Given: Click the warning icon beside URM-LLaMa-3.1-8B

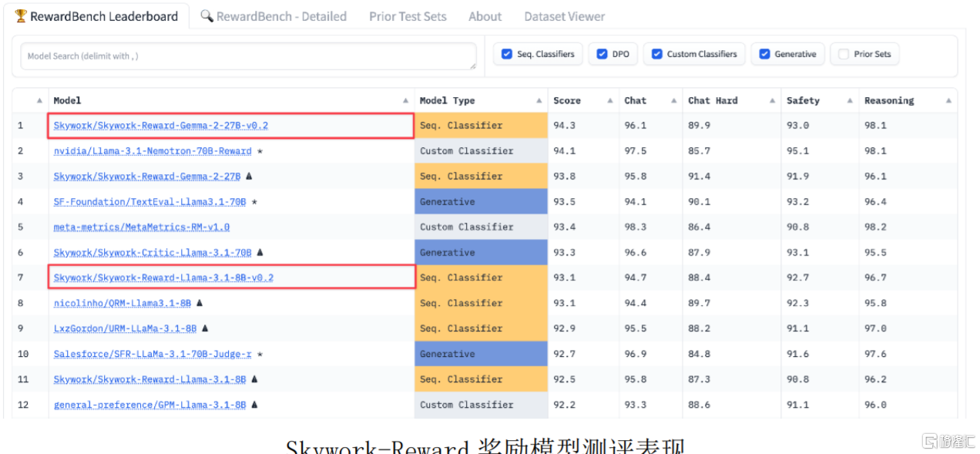Looking at the screenshot, I should pos(205,328).
